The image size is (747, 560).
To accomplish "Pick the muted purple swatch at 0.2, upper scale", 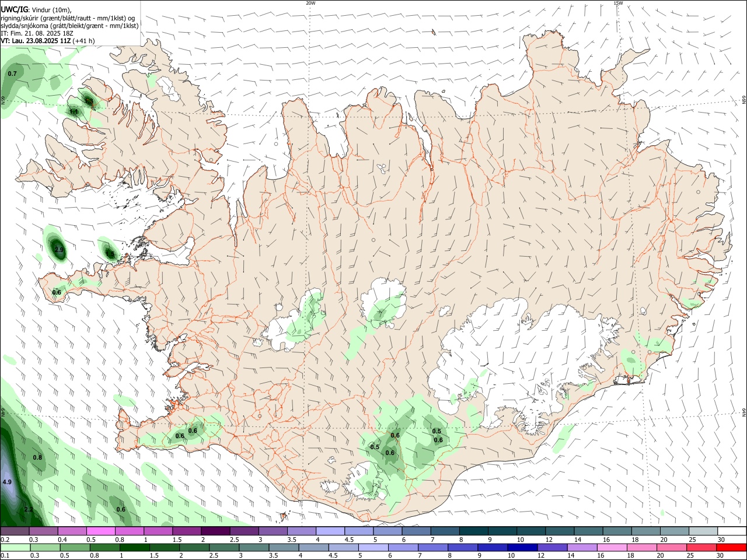I will click(15, 531).
